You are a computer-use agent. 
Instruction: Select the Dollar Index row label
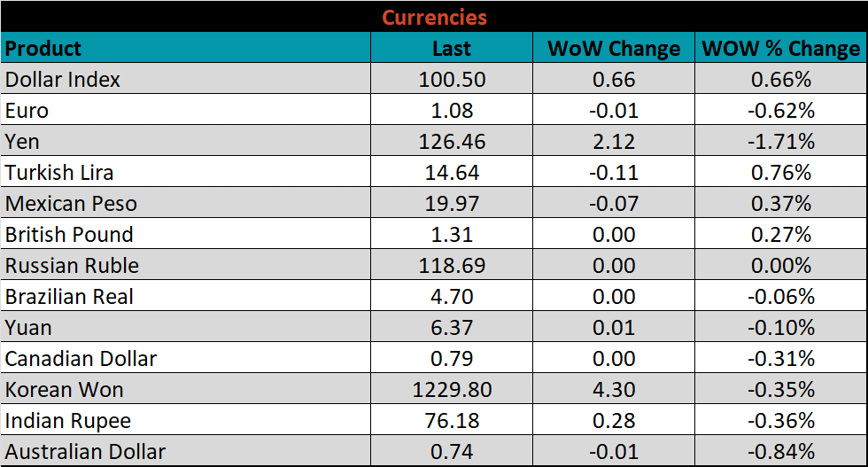63,80
